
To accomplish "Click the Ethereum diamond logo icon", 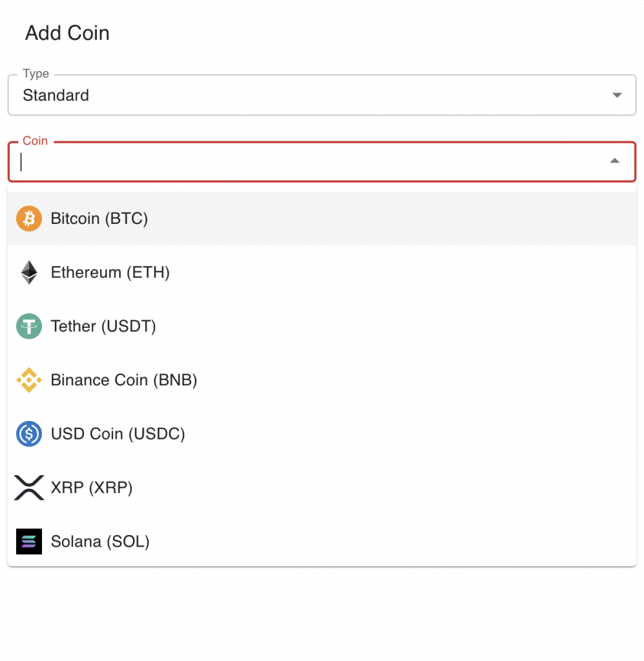I will (29, 272).
